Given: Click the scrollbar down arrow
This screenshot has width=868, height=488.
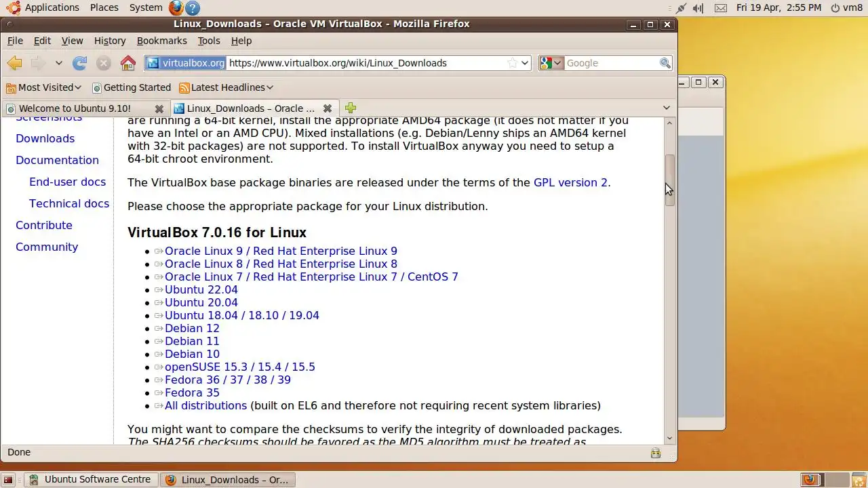Looking at the screenshot, I should pyautogui.click(x=670, y=439).
